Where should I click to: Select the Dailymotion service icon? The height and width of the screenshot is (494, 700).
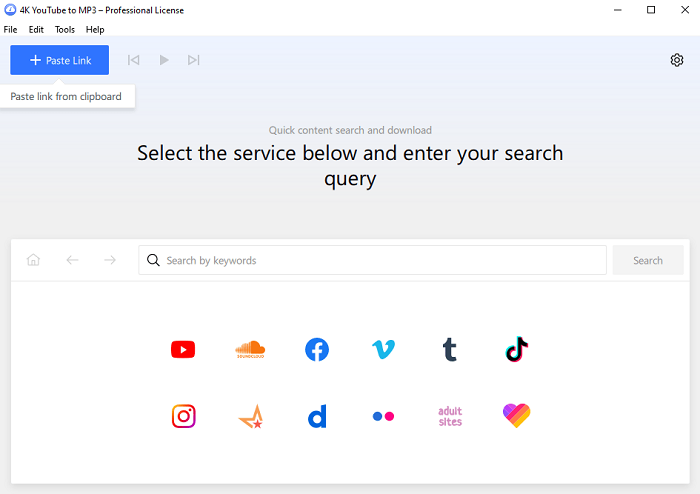click(x=317, y=416)
